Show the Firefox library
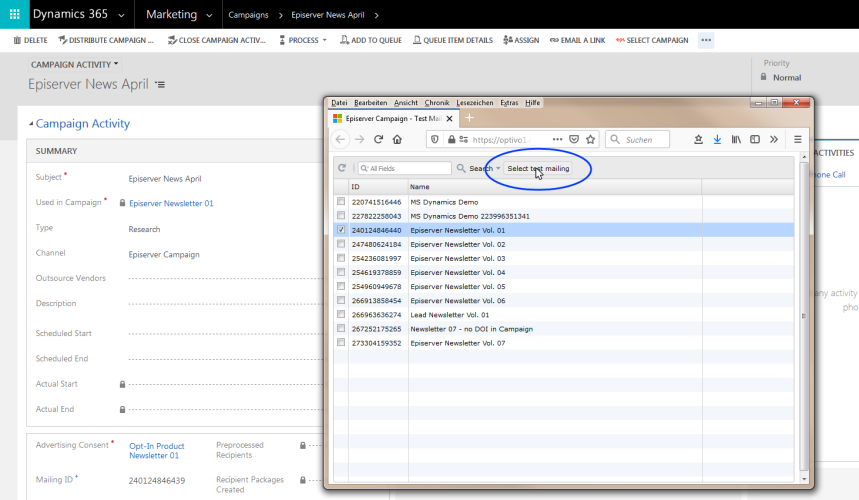The image size is (859, 500). [736, 140]
